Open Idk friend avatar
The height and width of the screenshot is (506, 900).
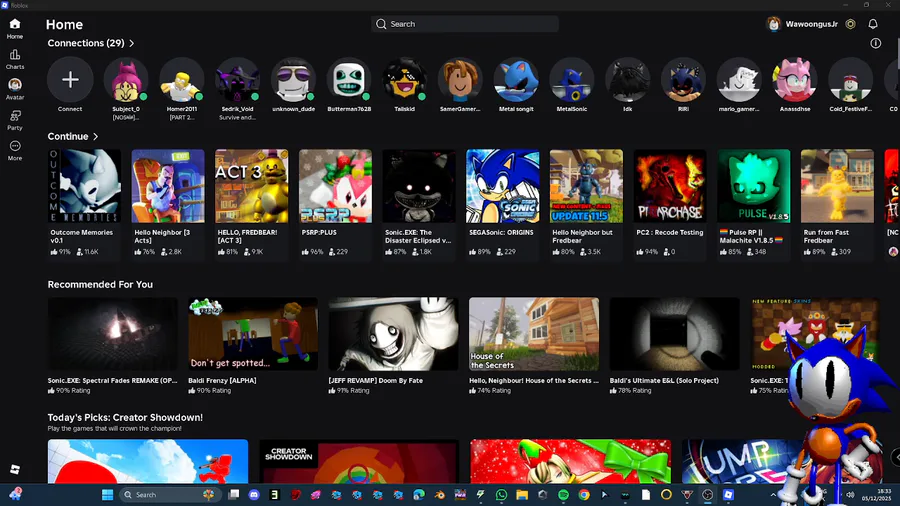(627, 80)
